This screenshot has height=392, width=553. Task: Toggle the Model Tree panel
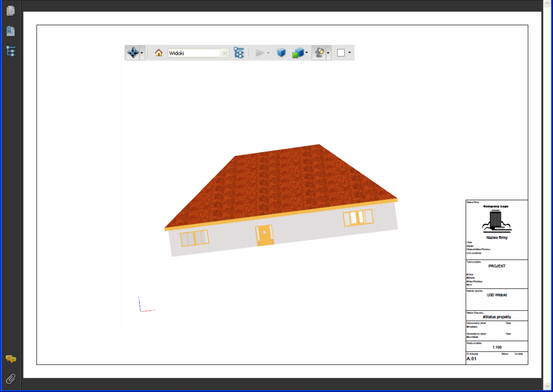239,53
